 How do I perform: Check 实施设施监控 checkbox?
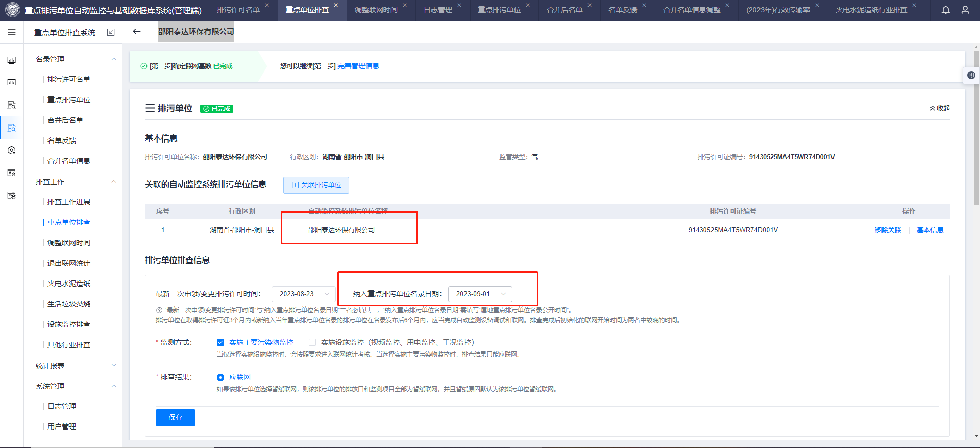click(x=312, y=342)
